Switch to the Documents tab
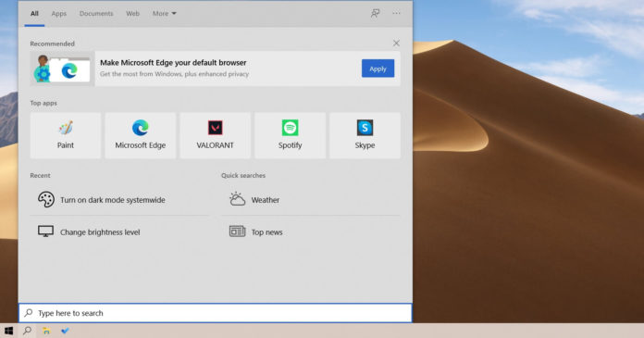 click(x=96, y=14)
